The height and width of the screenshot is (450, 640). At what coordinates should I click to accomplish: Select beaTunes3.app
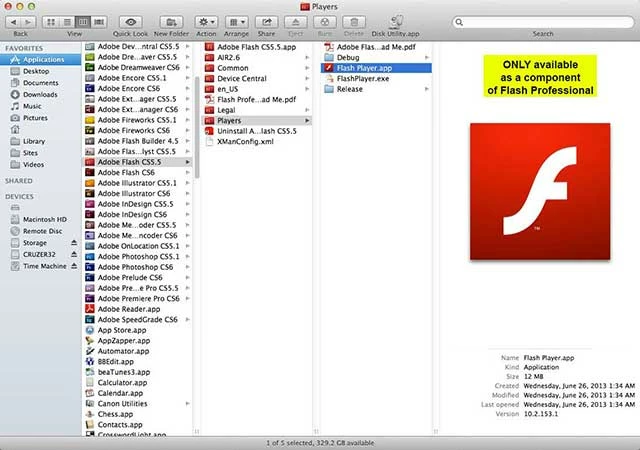[124, 372]
